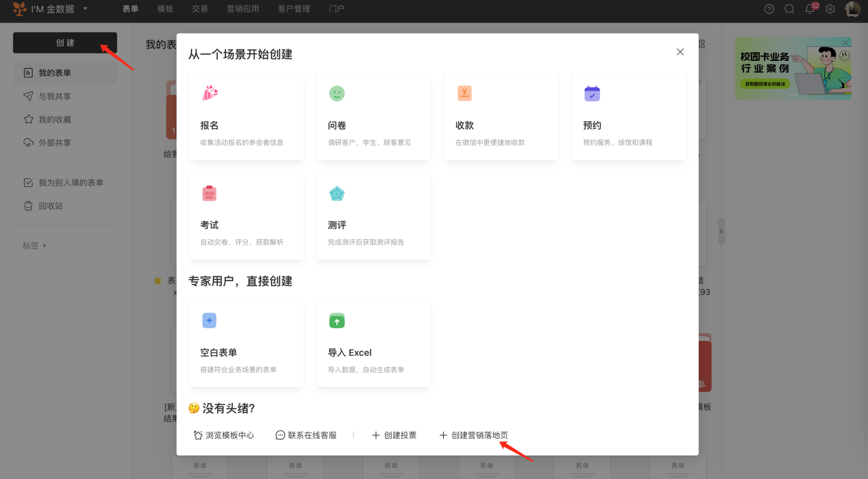Open notifications bell with 32 badge
868x479 pixels.
810,9
